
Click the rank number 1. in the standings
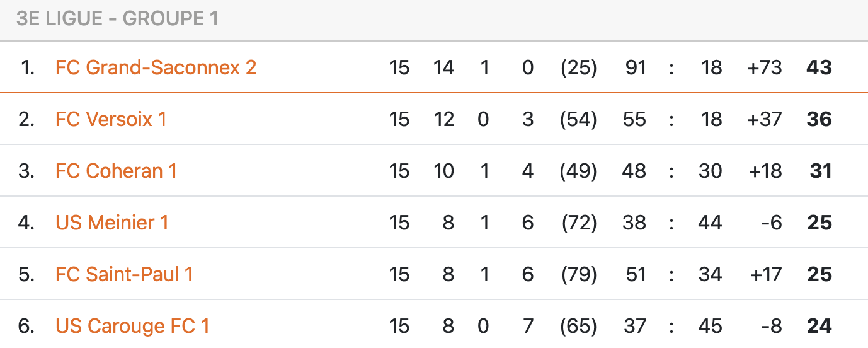[27, 67]
